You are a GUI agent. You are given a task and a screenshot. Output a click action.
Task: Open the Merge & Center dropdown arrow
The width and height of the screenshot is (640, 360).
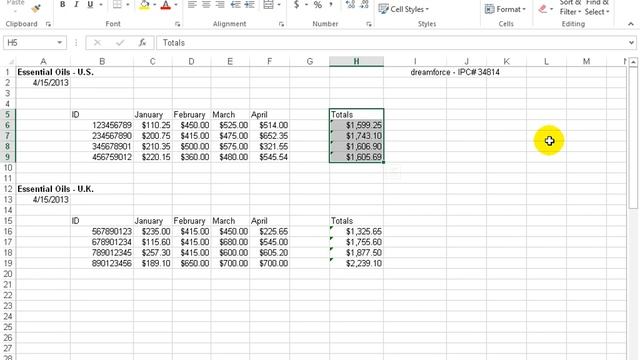279,5
